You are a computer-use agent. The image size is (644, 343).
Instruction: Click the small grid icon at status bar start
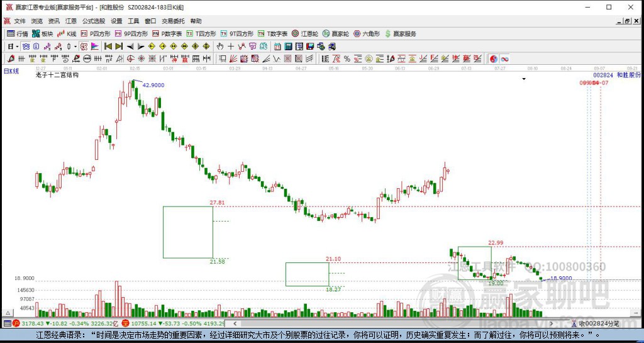[7, 323]
